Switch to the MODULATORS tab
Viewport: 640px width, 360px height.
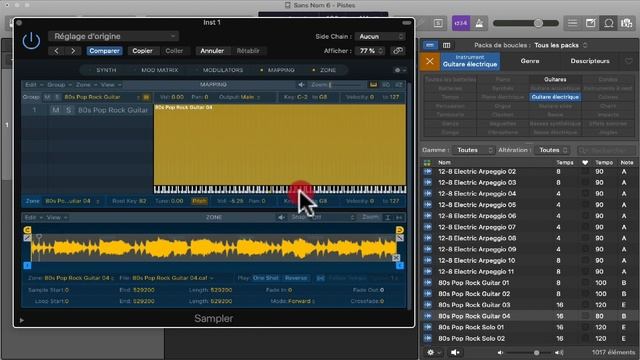click(x=223, y=70)
